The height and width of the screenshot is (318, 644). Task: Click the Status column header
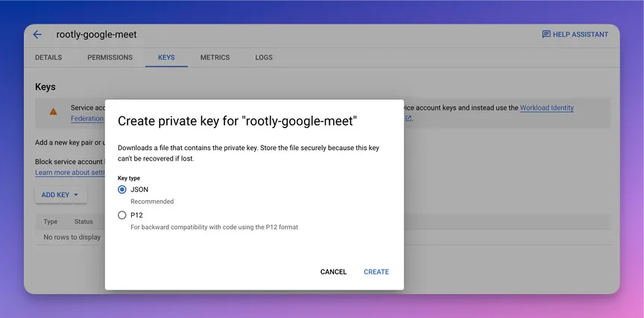(83, 221)
